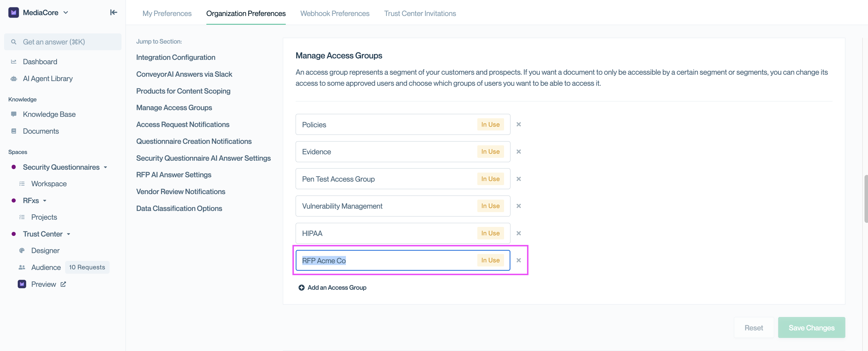Switch to the My Preferences tab
This screenshot has width=868, height=351.
pyautogui.click(x=167, y=13)
